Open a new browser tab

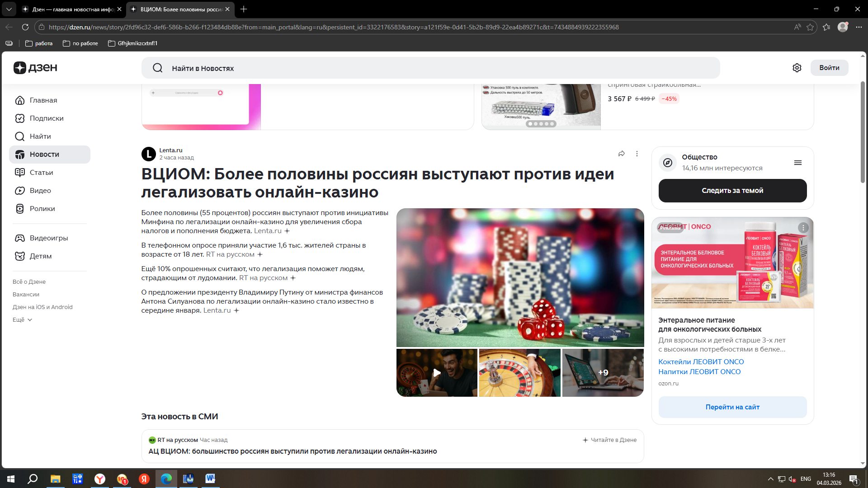click(x=244, y=9)
